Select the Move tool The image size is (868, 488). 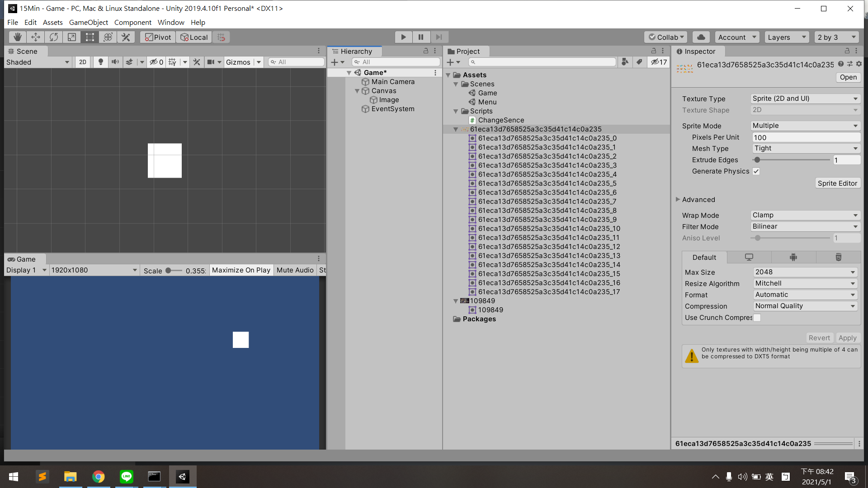click(36, 37)
